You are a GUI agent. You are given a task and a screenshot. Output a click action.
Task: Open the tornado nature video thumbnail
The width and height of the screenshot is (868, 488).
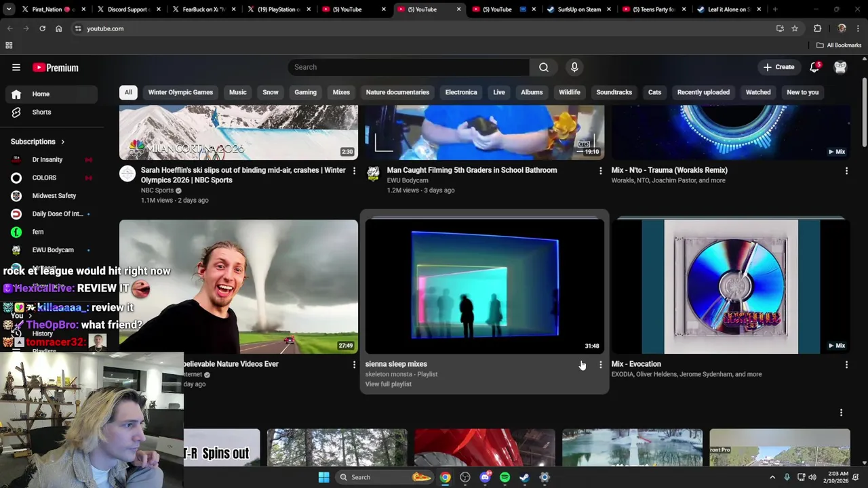239,287
